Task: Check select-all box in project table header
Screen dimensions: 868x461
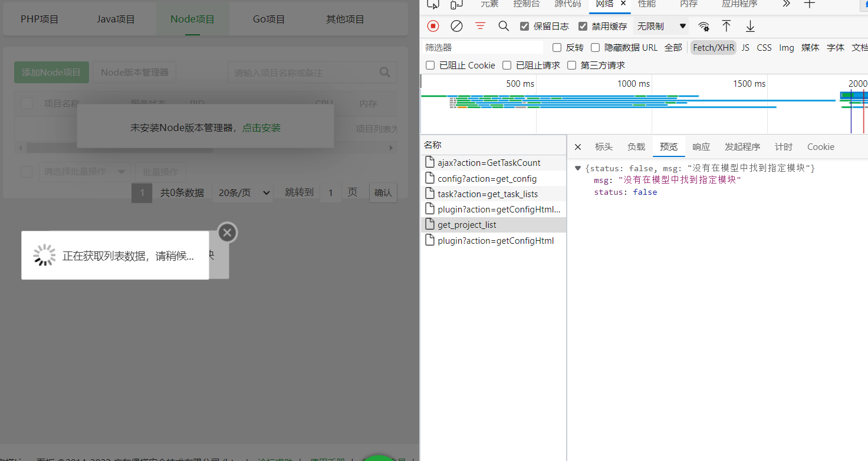Action: 27,103
